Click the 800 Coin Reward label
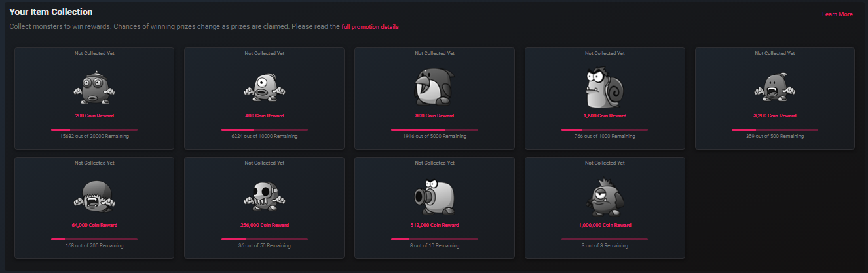Viewport: 868px width, 273px height. 434,115
